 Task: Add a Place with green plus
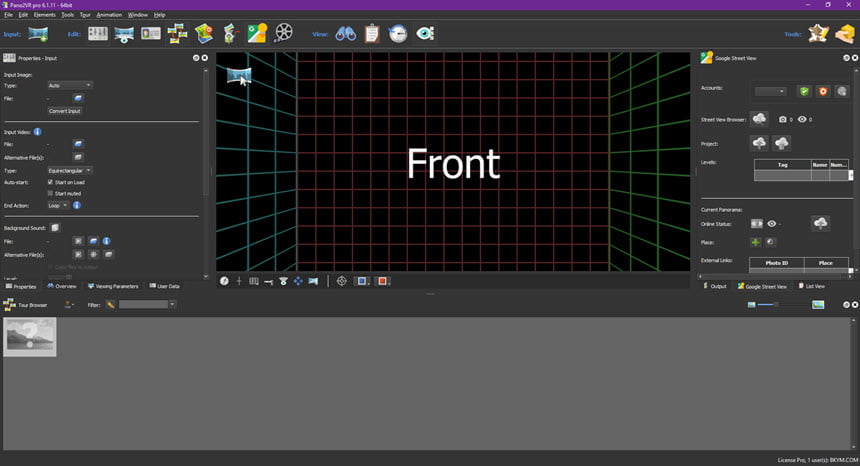click(755, 242)
